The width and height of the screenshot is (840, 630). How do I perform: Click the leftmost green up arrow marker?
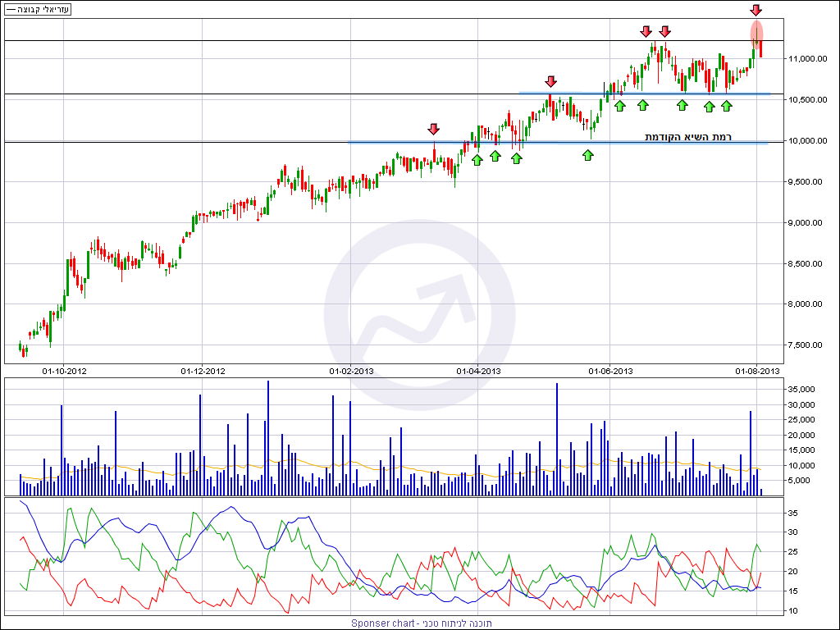[x=477, y=159]
